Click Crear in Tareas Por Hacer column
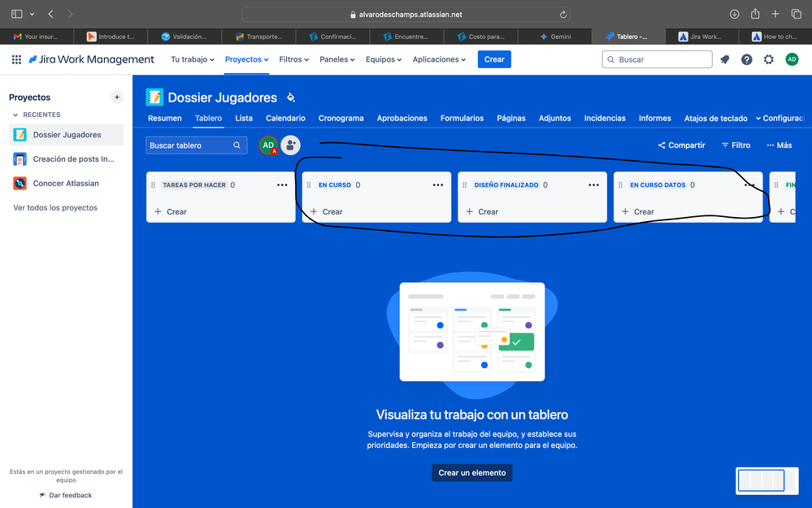The image size is (812, 508). pyautogui.click(x=171, y=212)
